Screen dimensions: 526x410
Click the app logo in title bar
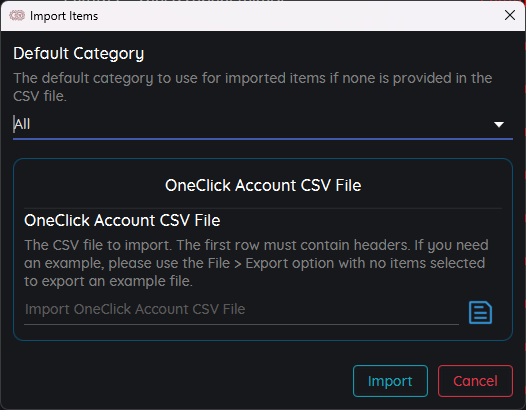(17, 15)
